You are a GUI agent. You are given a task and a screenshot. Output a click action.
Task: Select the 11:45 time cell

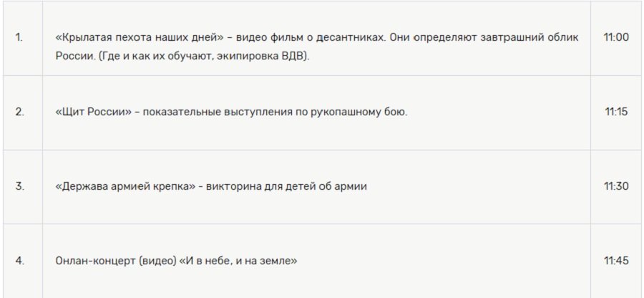coord(616,261)
